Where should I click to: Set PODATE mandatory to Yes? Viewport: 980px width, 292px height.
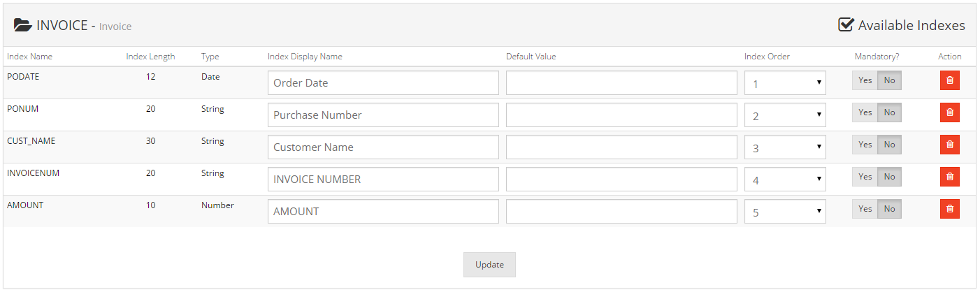(865, 80)
